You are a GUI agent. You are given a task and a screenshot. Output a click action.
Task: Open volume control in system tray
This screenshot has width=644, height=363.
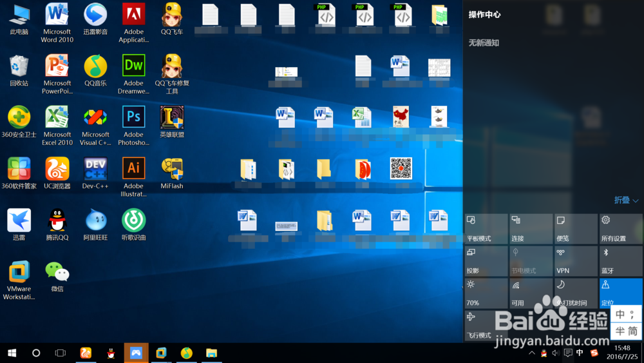[556, 353]
